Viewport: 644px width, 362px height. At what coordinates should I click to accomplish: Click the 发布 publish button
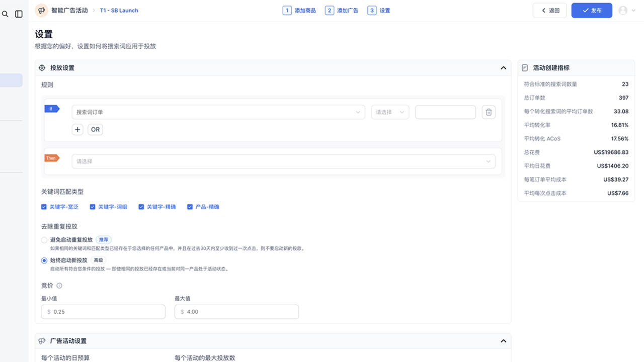[592, 11]
